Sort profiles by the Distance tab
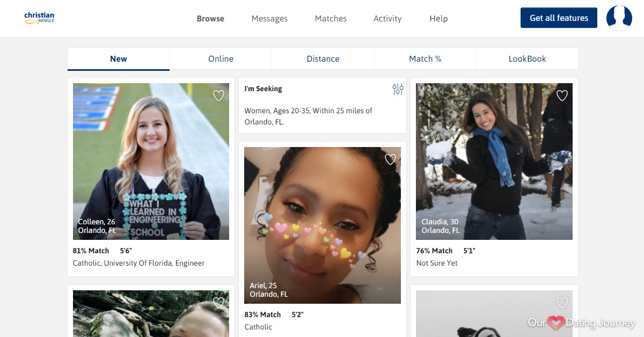Viewport: 644px width, 337px height. pos(323,59)
